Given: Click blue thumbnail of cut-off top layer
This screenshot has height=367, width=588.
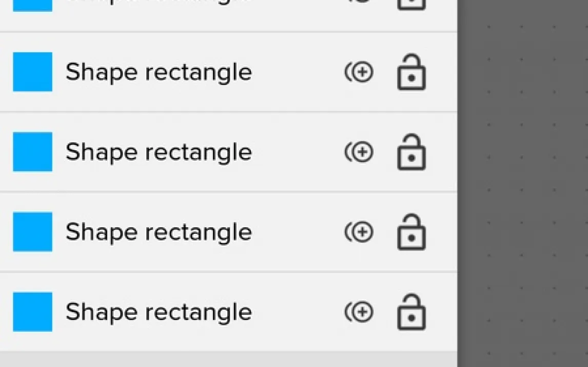Looking at the screenshot, I should [x=32, y=5].
